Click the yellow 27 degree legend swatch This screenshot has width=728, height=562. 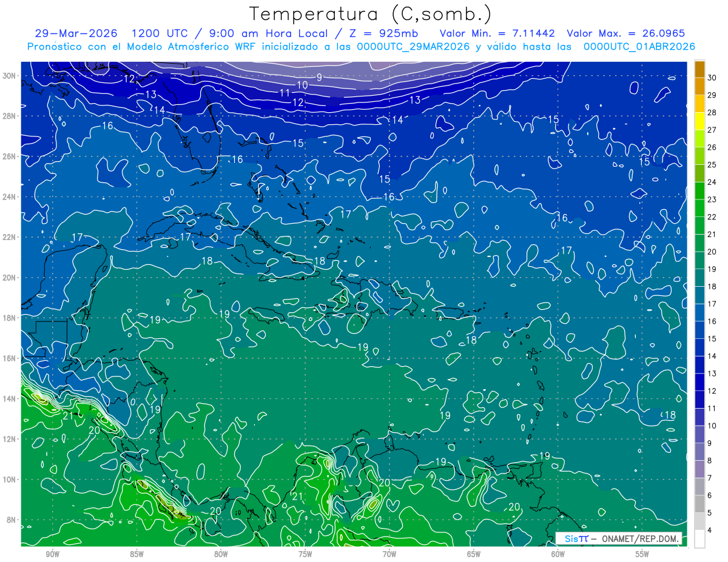(x=699, y=122)
